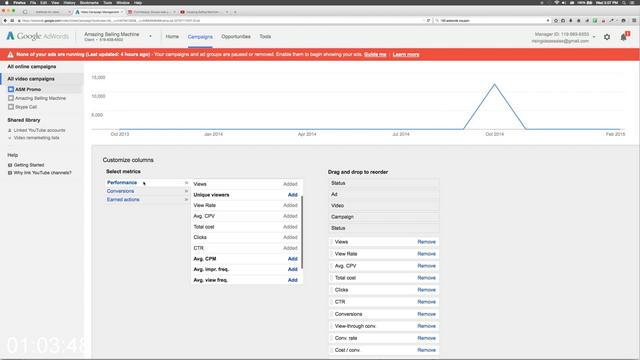Open the Manager ID account dropdown

594,37
